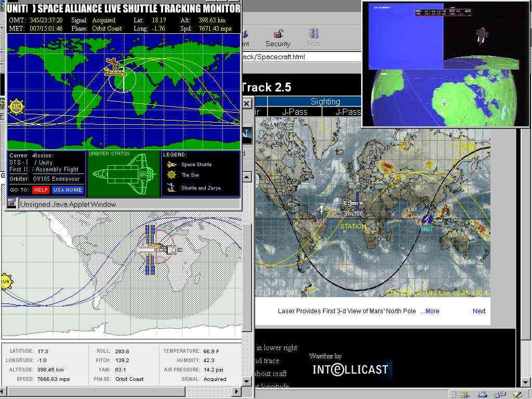Click the blue USA HOME button

(68, 190)
